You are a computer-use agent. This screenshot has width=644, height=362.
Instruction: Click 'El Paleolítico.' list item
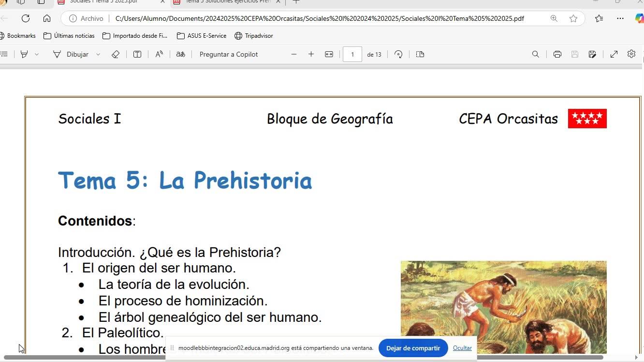coord(123,333)
